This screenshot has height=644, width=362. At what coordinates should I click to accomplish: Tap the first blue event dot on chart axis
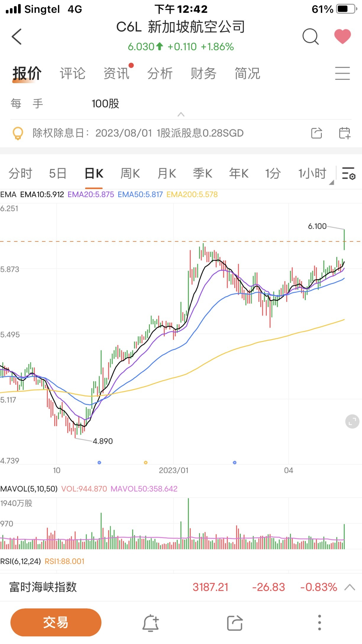99,462
